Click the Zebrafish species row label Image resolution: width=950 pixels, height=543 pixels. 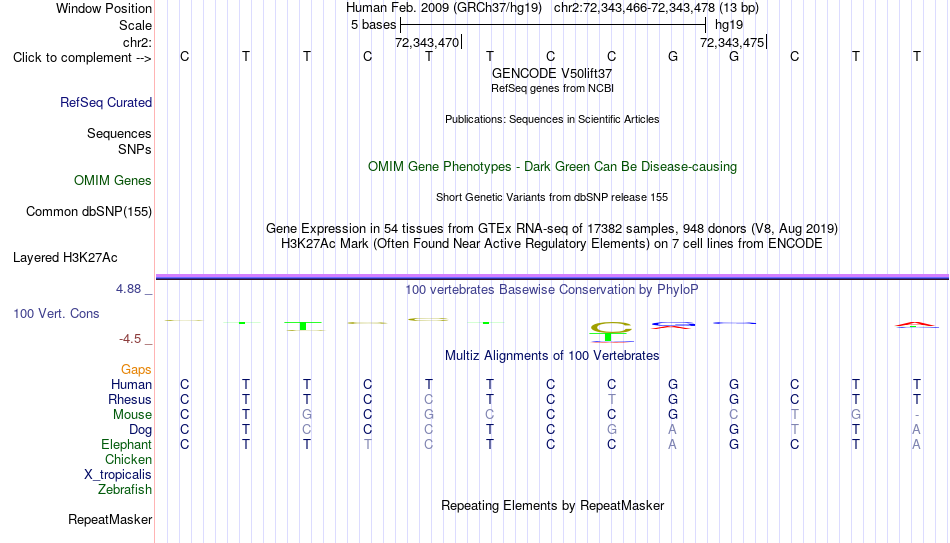[x=125, y=489]
